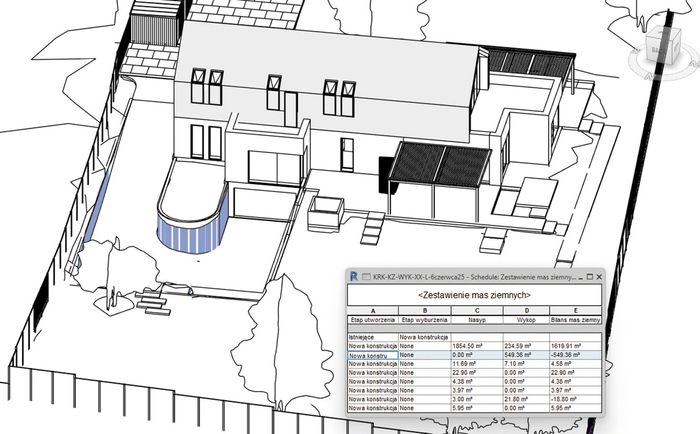Image resolution: width=700 pixels, height=434 pixels.
Task: Select the curved blue glazed wall
Action: 192,232
